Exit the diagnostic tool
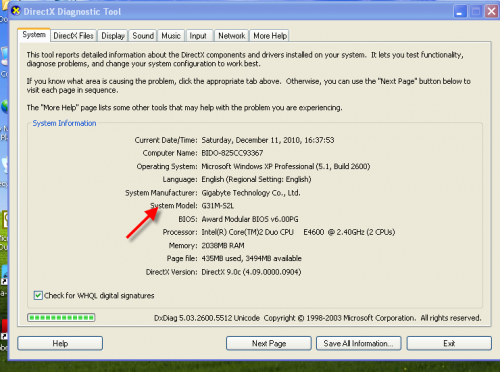This screenshot has width=500, height=372. point(449,343)
